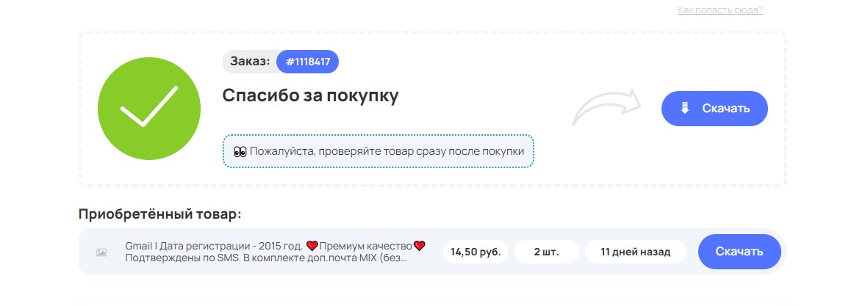Click the first red heart before Премиум

pos(312,245)
